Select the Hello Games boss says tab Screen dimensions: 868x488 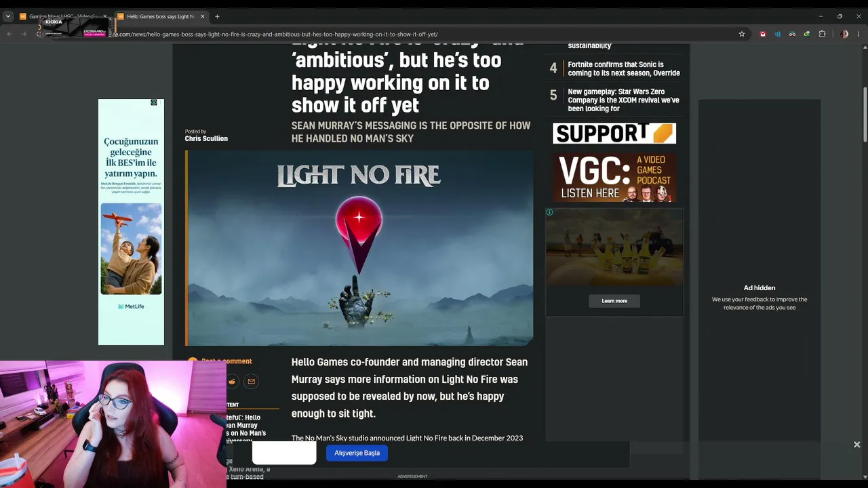(x=161, y=16)
